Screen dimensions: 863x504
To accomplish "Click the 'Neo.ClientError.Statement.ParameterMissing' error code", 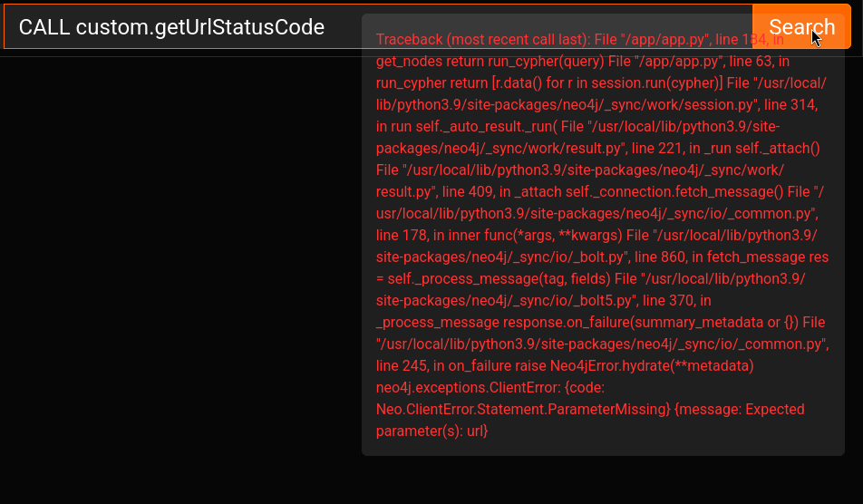I will [x=522, y=409].
